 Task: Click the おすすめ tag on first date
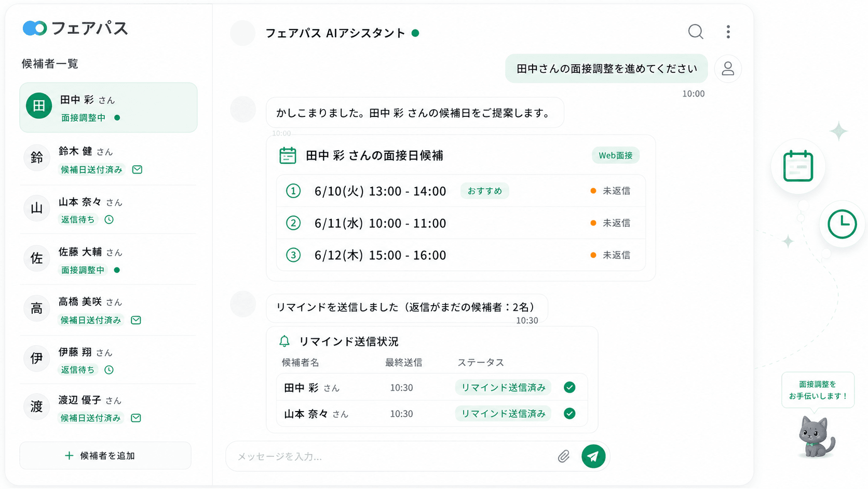point(485,191)
